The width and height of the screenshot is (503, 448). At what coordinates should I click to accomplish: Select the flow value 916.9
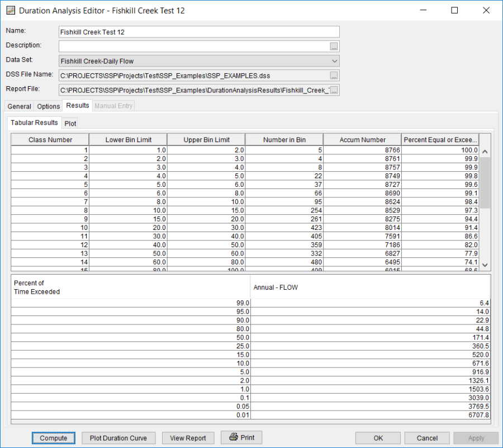coord(371,372)
